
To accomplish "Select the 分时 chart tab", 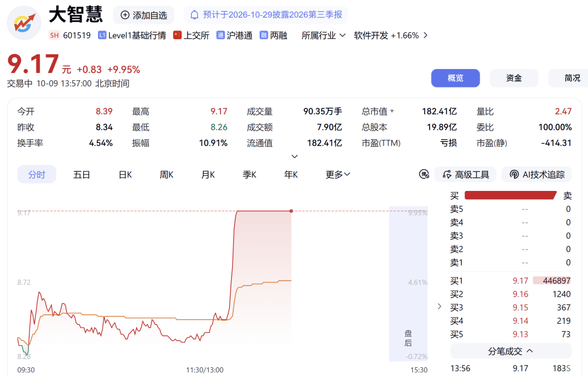I will coord(37,174).
